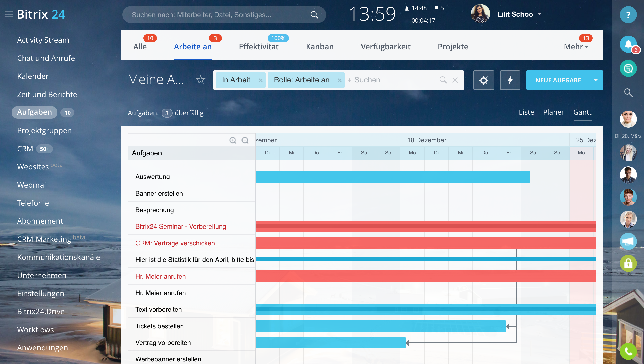The width and height of the screenshot is (644, 364).
Task: Click the green phone call button
Action: 628,351
